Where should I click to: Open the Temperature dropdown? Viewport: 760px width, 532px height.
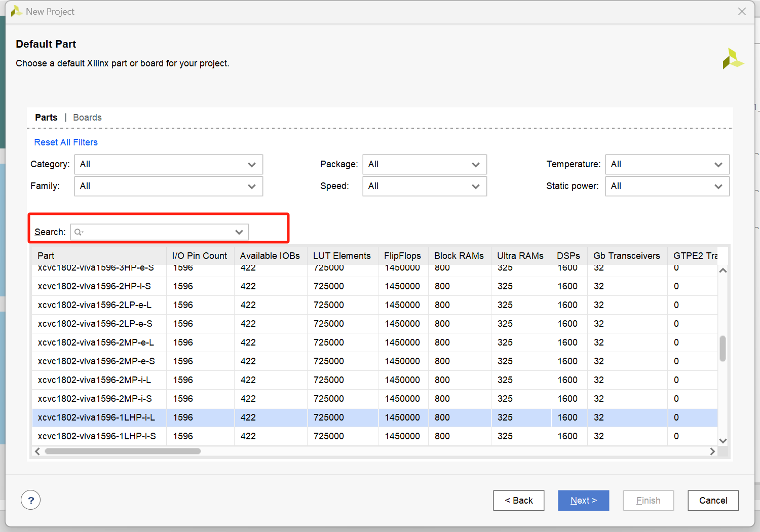[x=667, y=164]
